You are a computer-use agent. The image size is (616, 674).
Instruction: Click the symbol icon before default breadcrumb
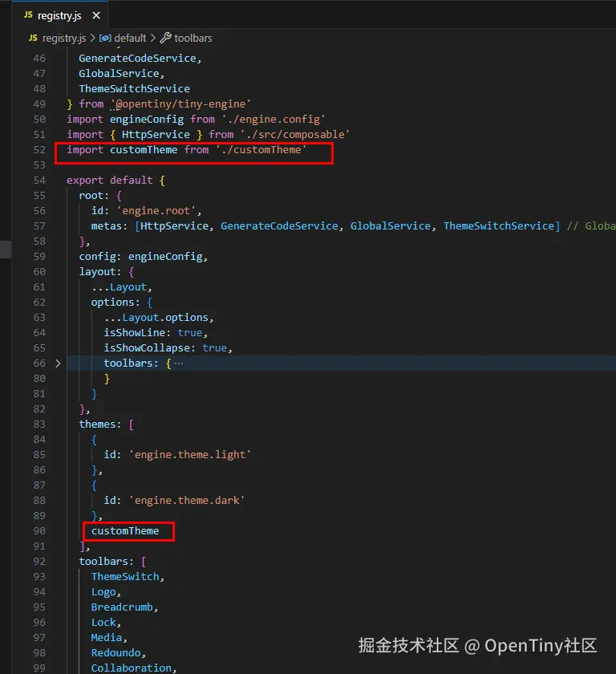click(105, 39)
